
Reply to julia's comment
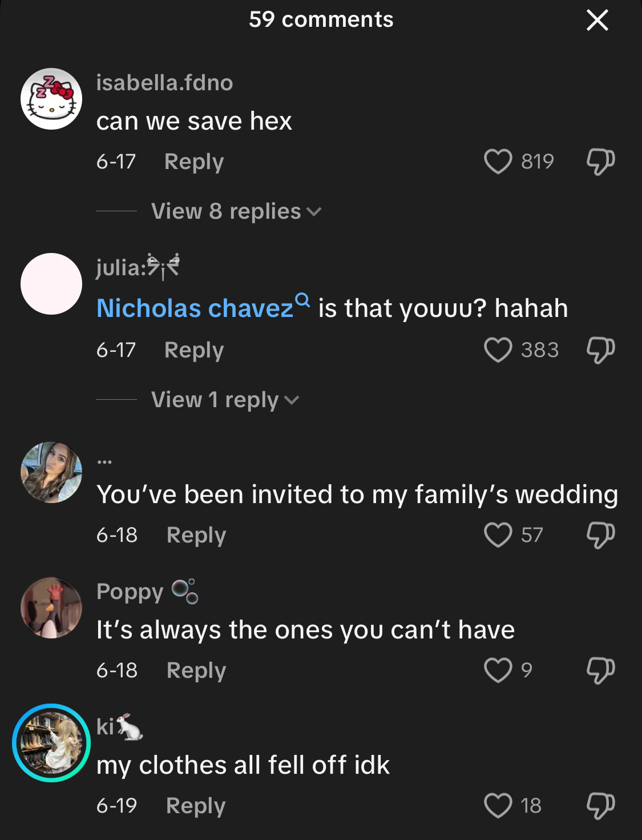click(194, 350)
